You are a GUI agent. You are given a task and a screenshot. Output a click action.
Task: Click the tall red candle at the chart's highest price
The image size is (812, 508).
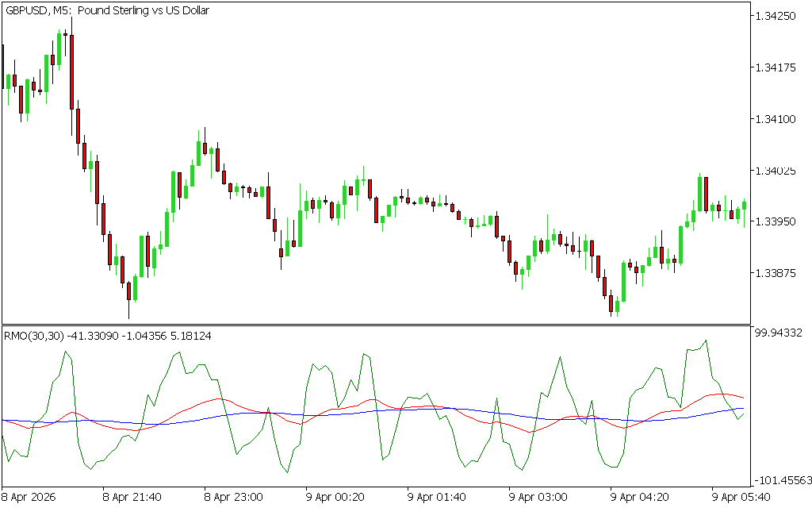(71, 71)
